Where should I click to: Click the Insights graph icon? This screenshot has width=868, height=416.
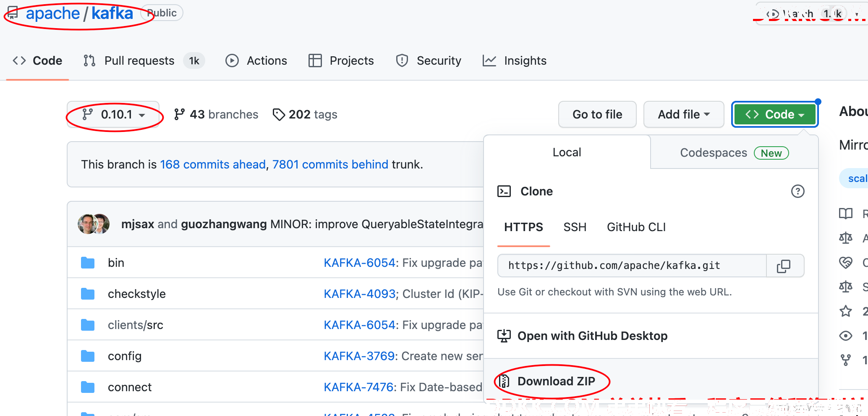pos(489,61)
